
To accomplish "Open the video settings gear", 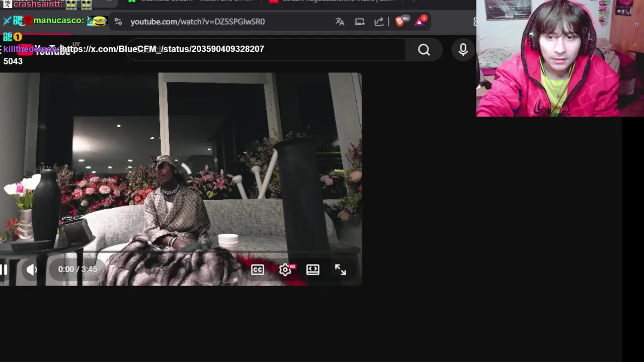I will (285, 269).
